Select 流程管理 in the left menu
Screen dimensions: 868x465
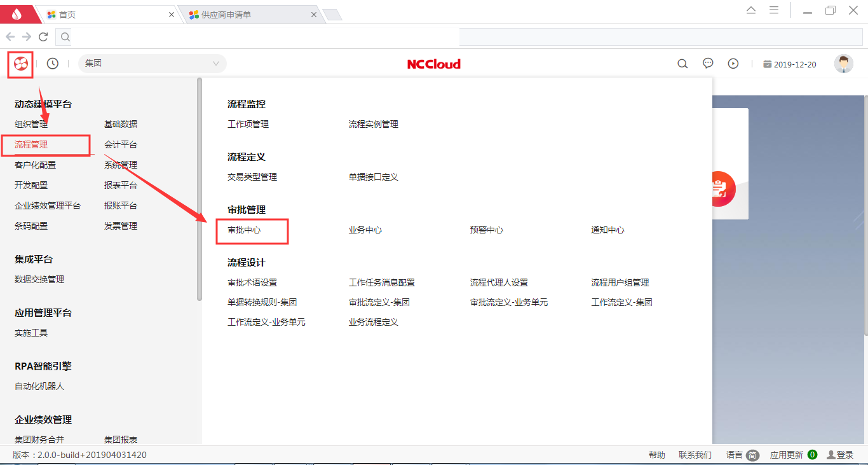pyautogui.click(x=31, y=144)
